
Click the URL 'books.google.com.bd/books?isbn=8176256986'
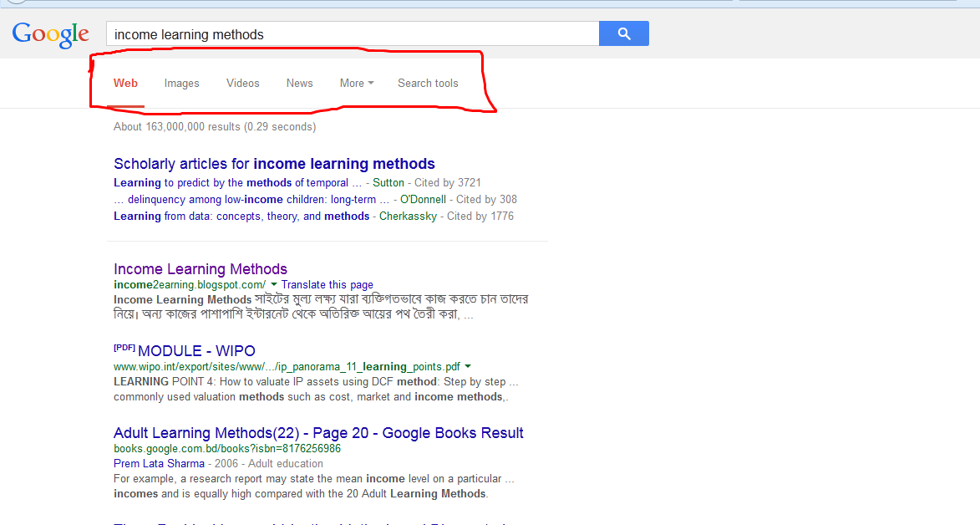(x=227, y=449)
